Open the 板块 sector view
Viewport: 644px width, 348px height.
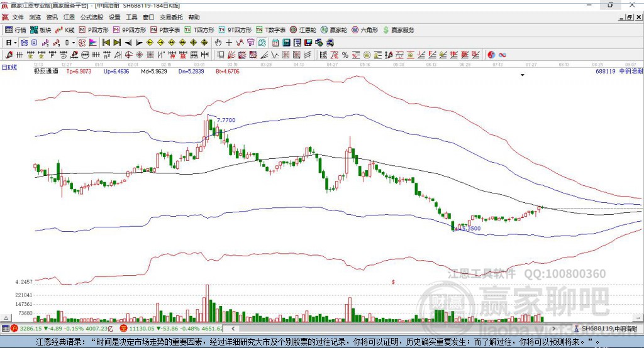[41, 30]
